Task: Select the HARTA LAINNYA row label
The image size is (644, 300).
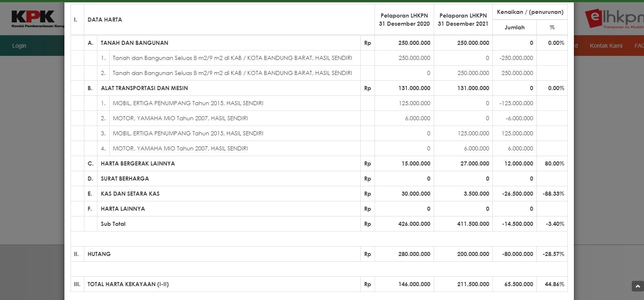Action: tap(123, 209)
